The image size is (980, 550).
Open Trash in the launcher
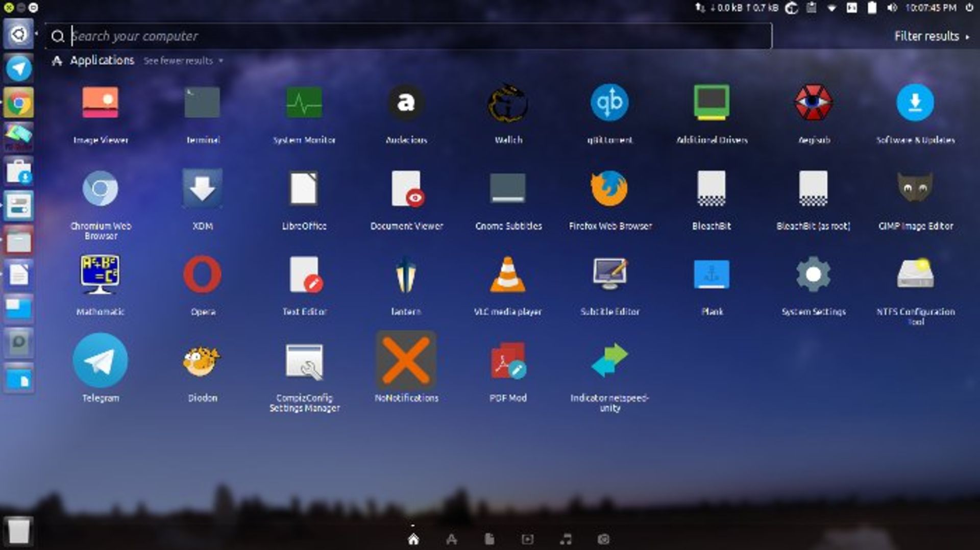point(19,531)
